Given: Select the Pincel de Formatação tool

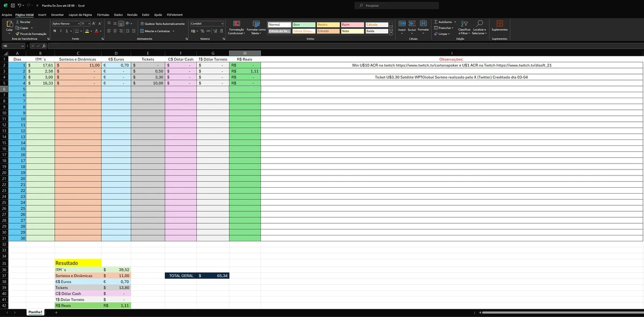Looking at the screenshot, I should (32, 34).
